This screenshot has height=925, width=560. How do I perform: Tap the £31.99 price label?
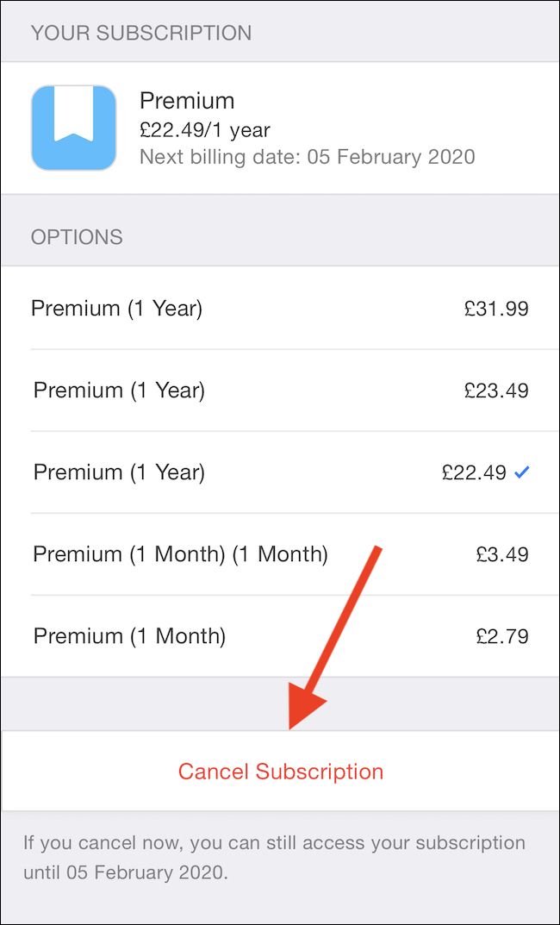point(496,308)
